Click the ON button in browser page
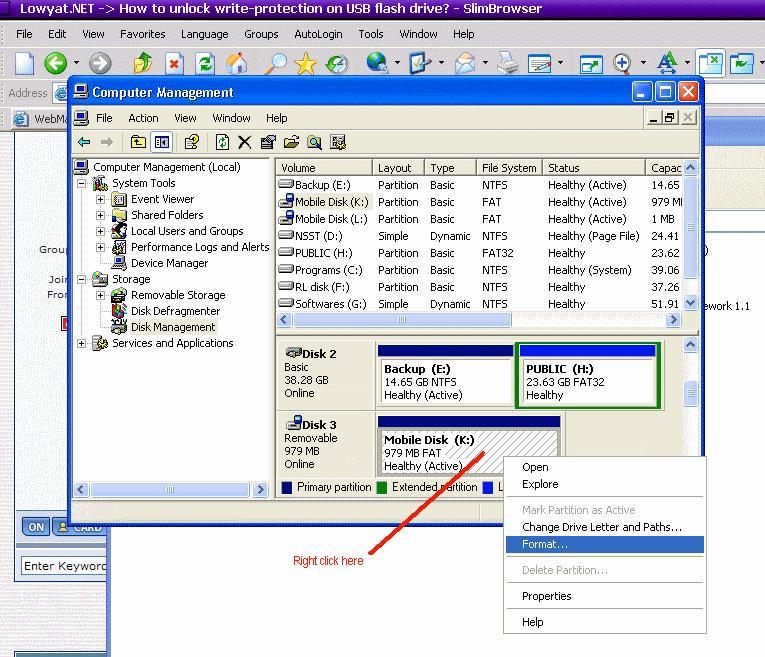Viewport: 765px width, 657px height. (36, 527)
